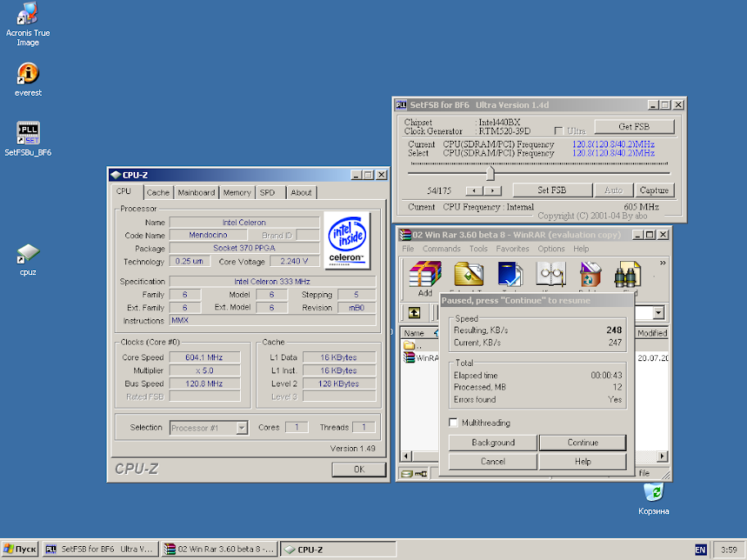The image size is (747, 560).
Task: Decrease FSB step with left arrow
Action: [x=474, y=191]
